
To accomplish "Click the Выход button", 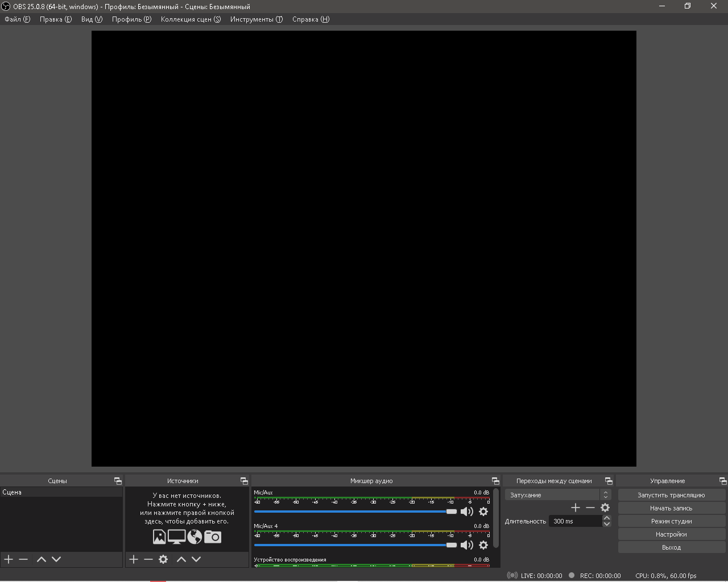I will 671,547.
